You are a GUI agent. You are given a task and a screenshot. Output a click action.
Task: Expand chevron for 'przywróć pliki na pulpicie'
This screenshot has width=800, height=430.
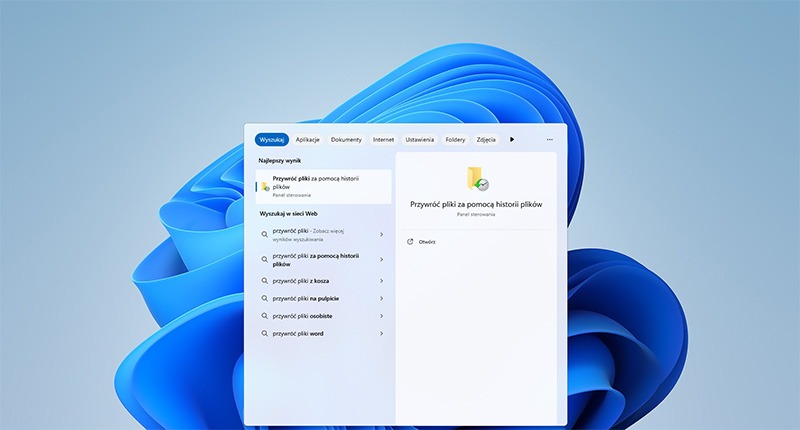381,298
